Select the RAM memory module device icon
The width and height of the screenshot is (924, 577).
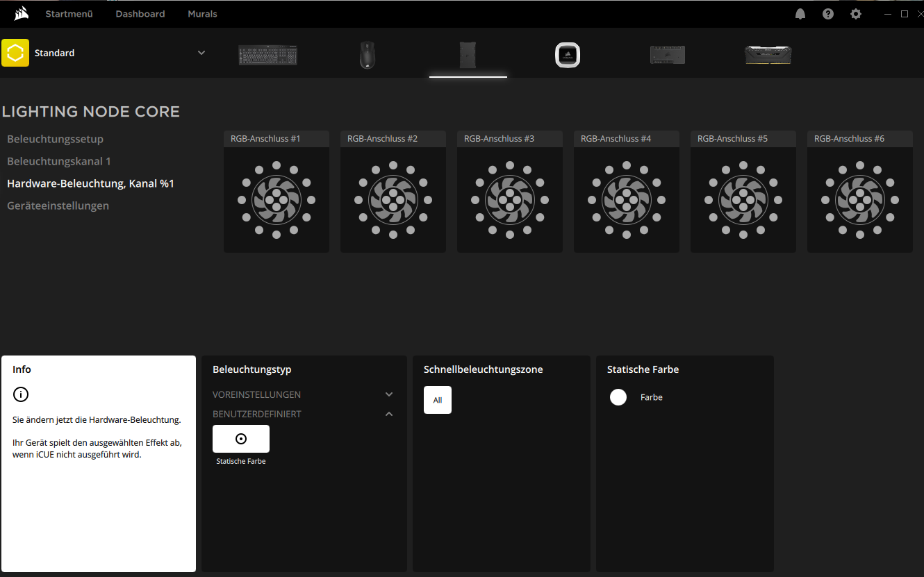click(768, 55)
